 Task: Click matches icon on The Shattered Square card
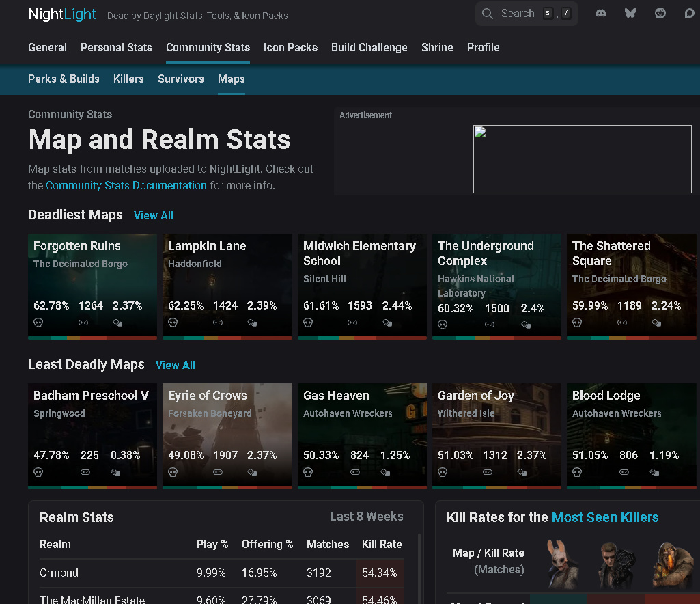[622, 322]
